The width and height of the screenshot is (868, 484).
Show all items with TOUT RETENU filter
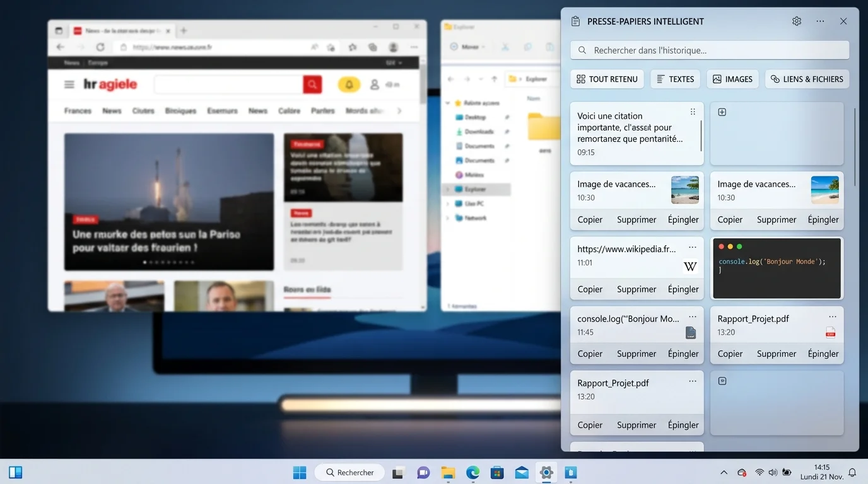click(607, 79)
